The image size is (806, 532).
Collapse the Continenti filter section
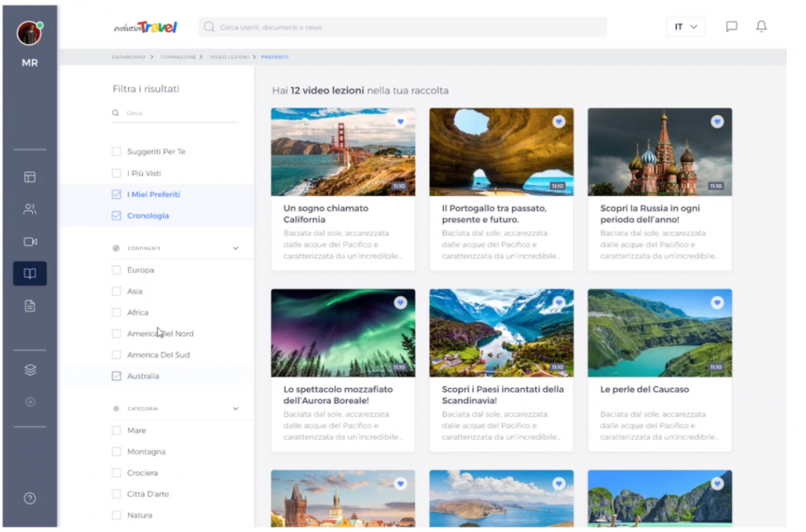235,249
